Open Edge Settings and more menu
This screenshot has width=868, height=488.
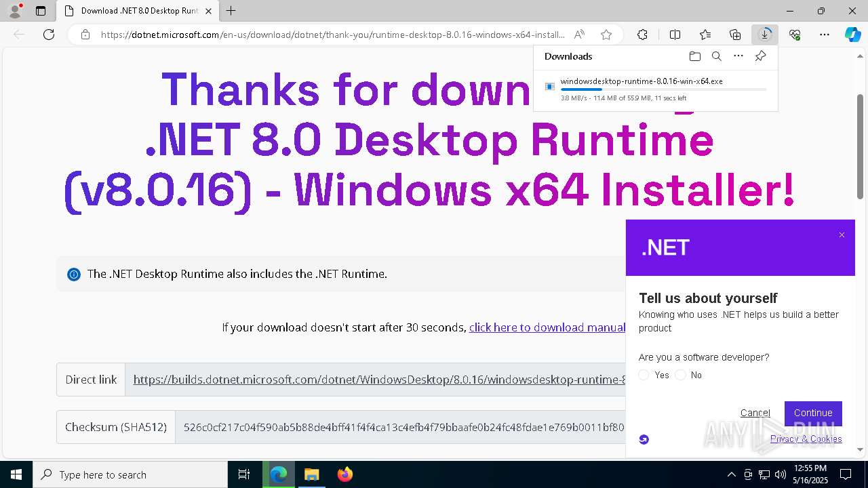(825, 35)
